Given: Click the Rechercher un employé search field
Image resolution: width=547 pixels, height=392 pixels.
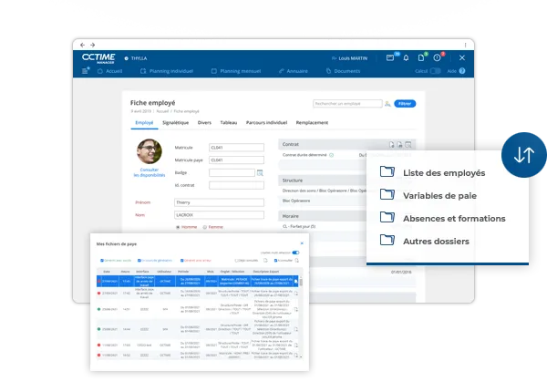Looking at the screenshot, I should click(346, 104).
